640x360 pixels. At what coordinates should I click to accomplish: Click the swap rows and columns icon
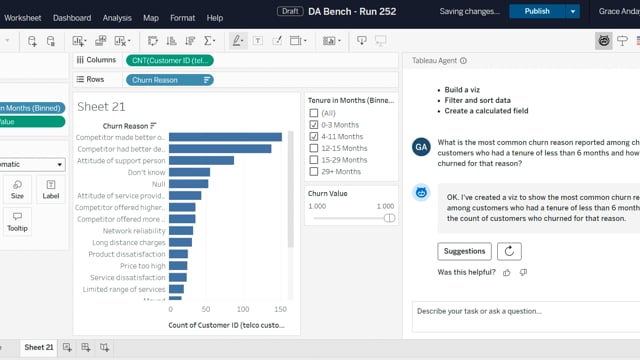click(x=153, y=41)
